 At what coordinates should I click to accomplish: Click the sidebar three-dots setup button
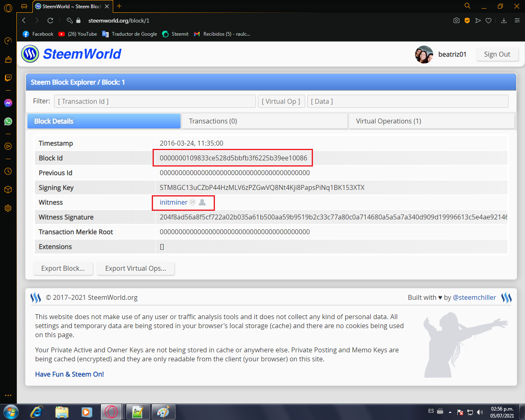[x=8, y=395]
